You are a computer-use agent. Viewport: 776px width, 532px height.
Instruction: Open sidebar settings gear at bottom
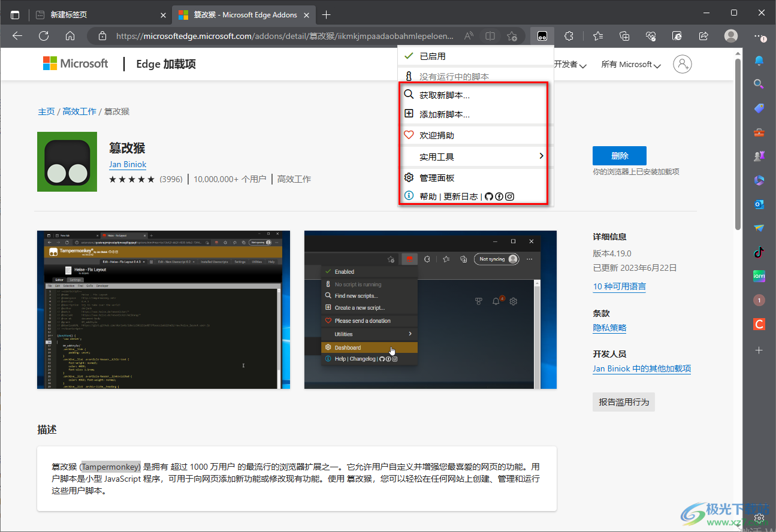(x=759, y=517)
